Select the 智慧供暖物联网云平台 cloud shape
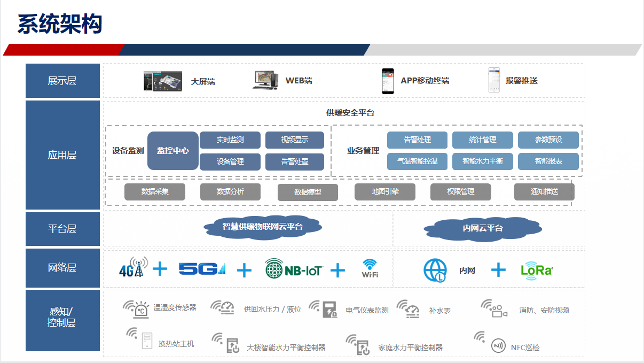644x363 pixels. coord(262,227)
